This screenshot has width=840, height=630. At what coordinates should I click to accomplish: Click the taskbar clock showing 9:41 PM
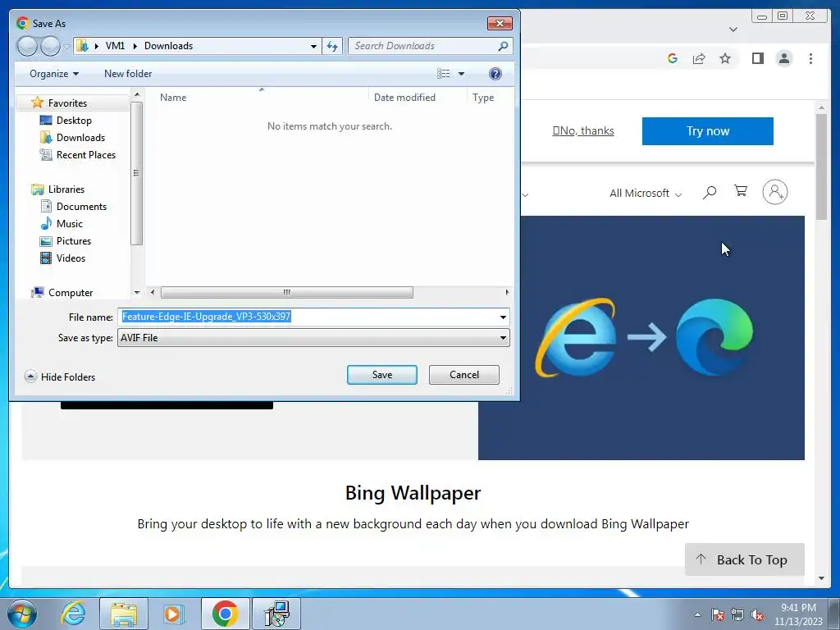pyautogui.click(x=798, y=614)
